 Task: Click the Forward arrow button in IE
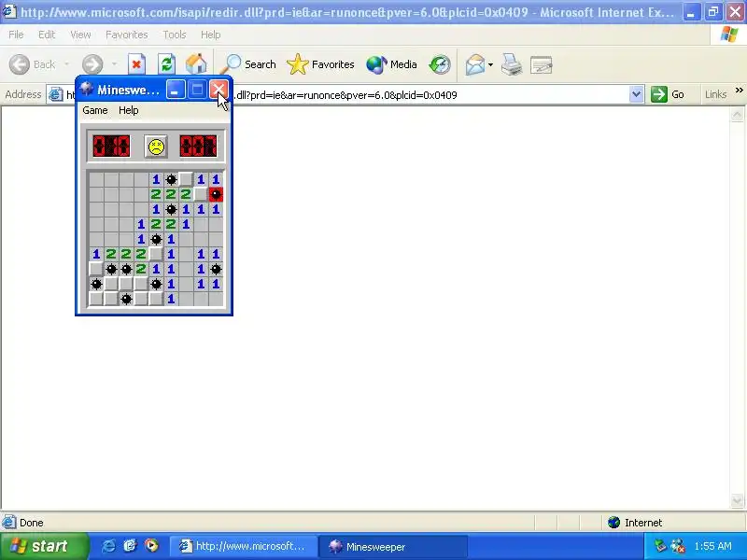point(92,64)
